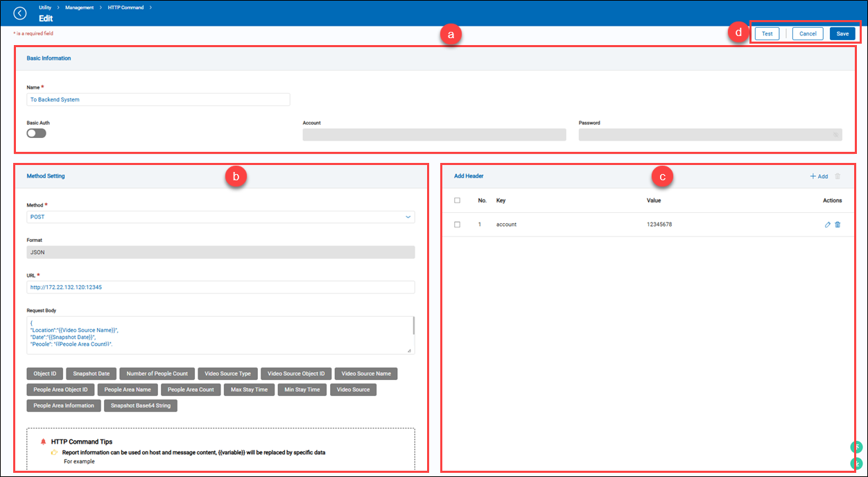The height and width of the screenshot is (477, 868).
Task: Insert the People Area Count variable tag
Action: coord(191,390)
